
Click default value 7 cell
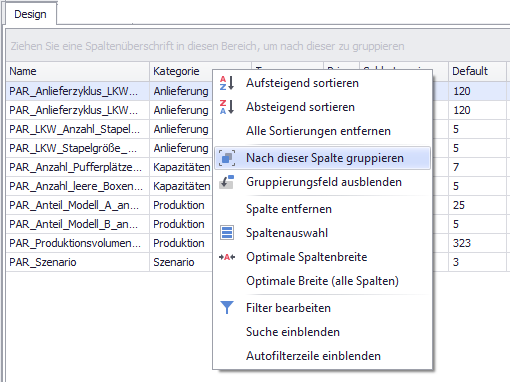(x=477, y=167)
